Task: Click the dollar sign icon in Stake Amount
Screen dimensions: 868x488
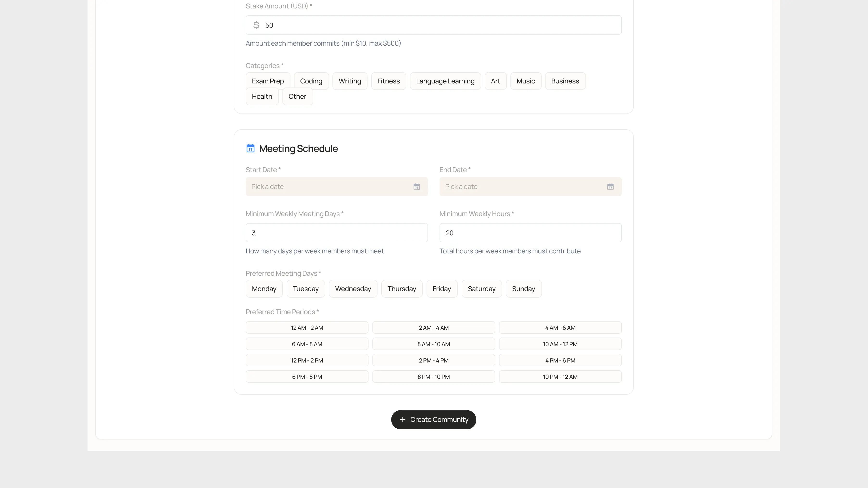Action: 256,25
